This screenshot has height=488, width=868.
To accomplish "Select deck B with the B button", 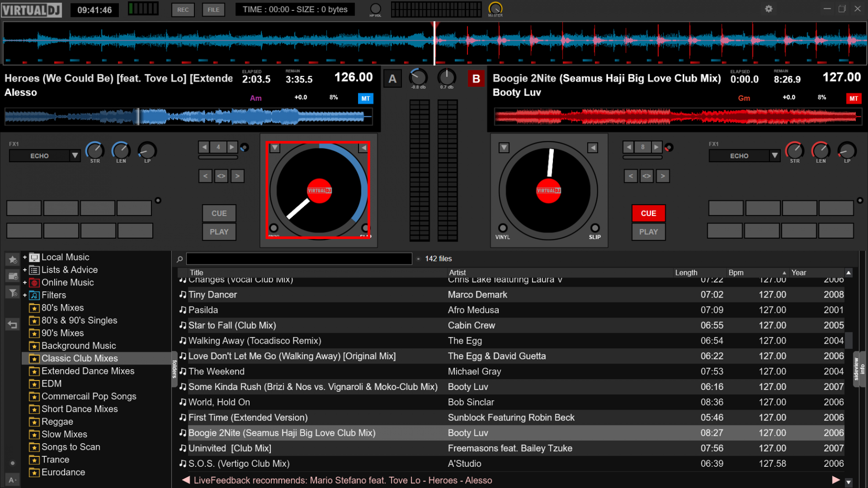I will tap(476, 79).
